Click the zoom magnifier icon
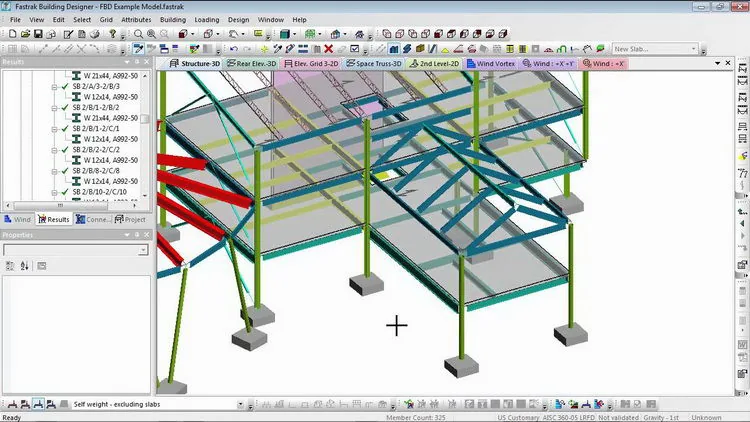750x422 pixels. pyautogui.click(x=138, y=34)
